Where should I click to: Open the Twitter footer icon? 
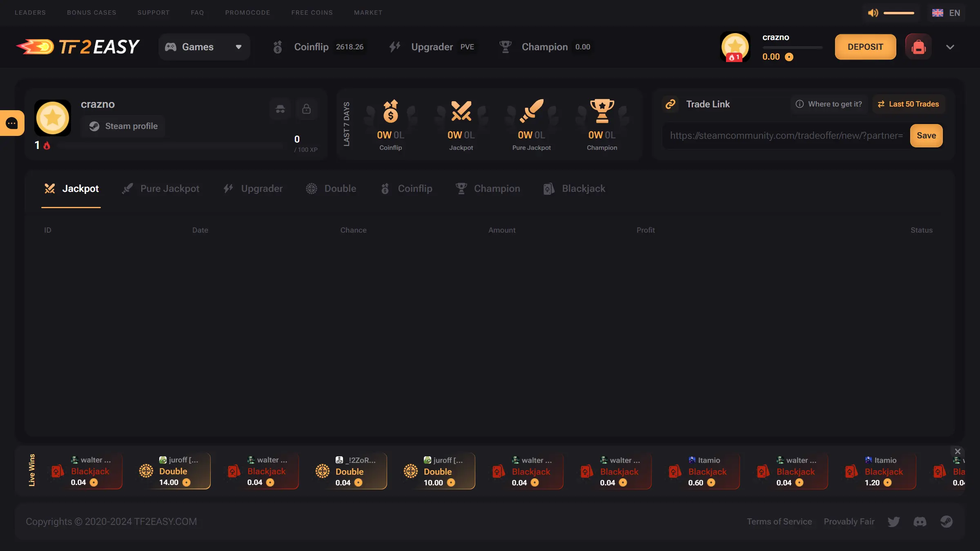[x=893, y=522]
